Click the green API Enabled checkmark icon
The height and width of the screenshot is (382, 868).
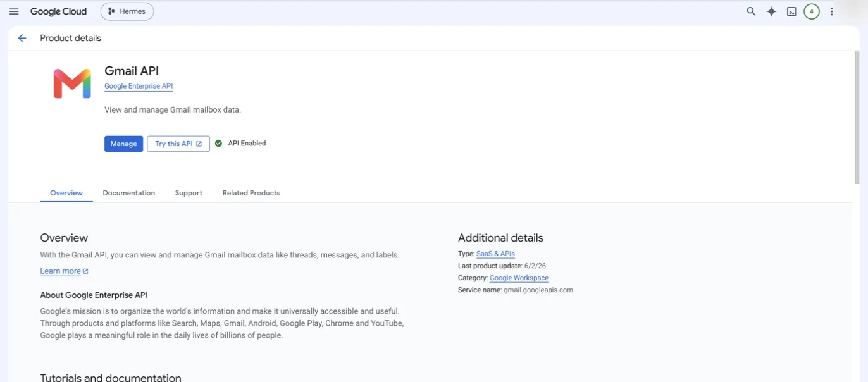coord(218,144)
